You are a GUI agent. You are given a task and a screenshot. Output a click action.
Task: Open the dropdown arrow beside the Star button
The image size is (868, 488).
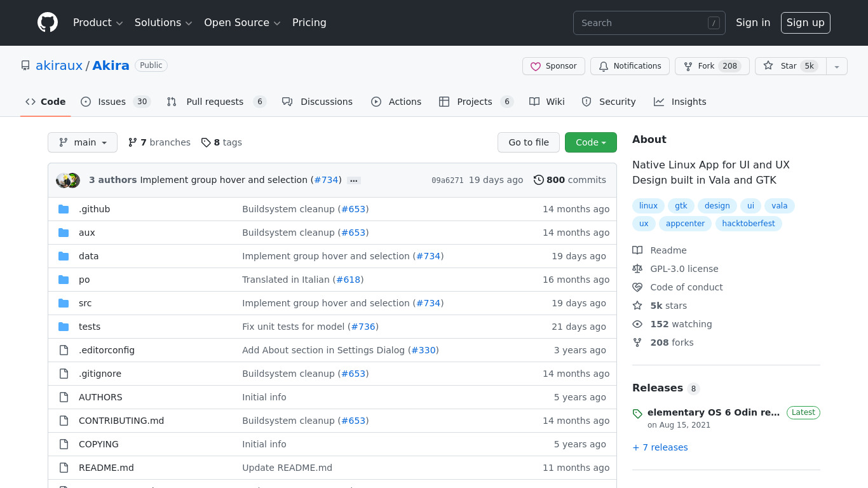(837, 66)
